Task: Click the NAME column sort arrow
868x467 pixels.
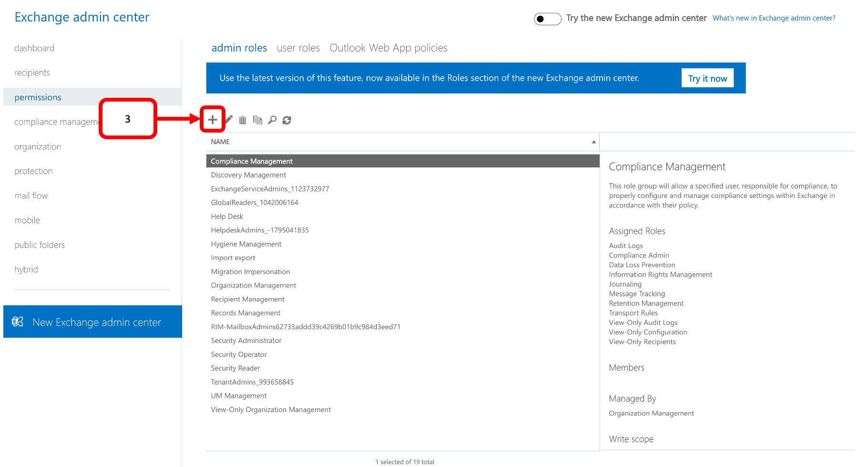Action: pyautogui.click(x=593, y=142)
